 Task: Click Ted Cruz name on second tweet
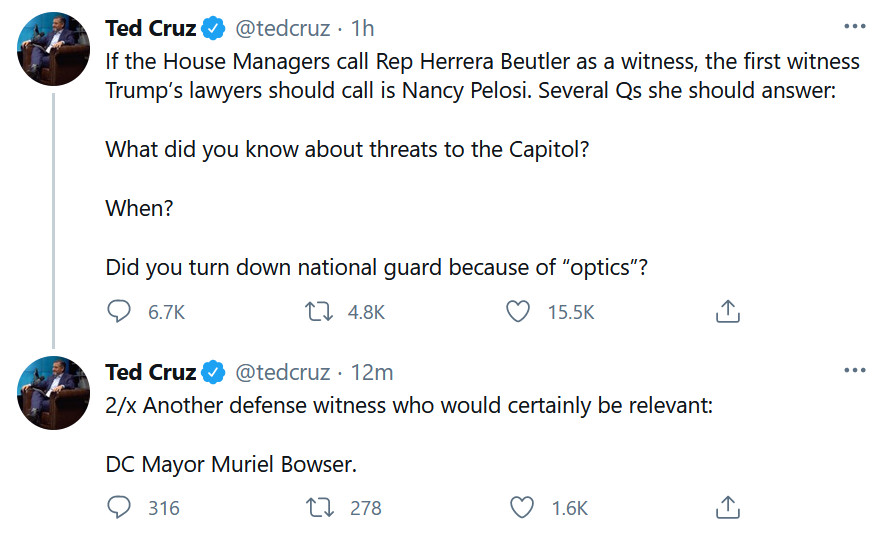click(150, 373)
